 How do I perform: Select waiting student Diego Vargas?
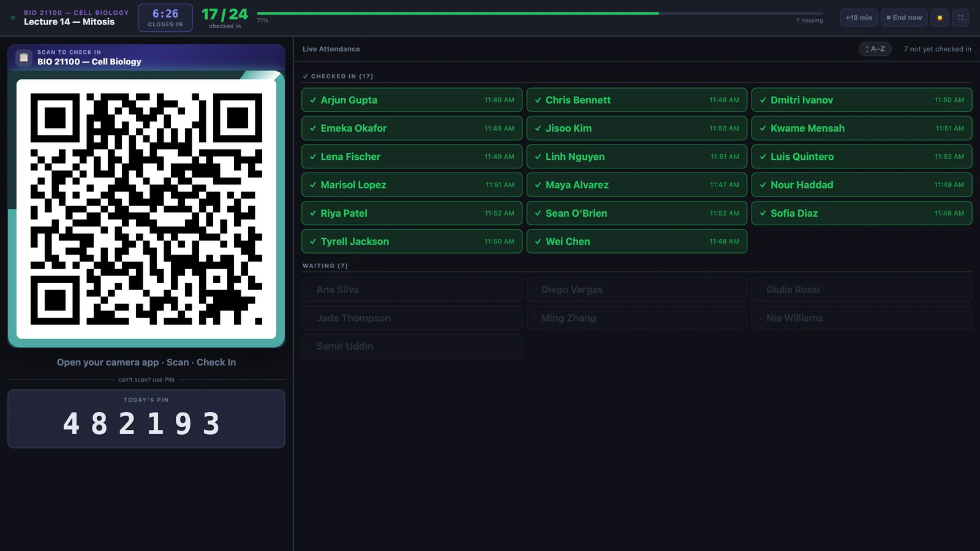pyautogui.click(x=637, y=290)
